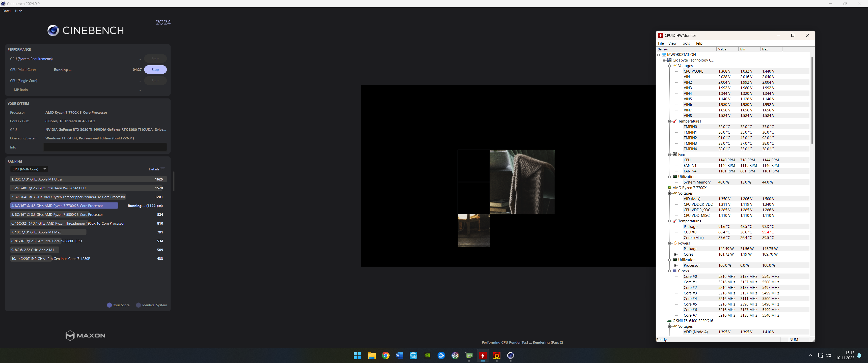This screenshot has width=868, height=363.
Task: Open the Tools menu in HWMonitor
Action: 685,43
